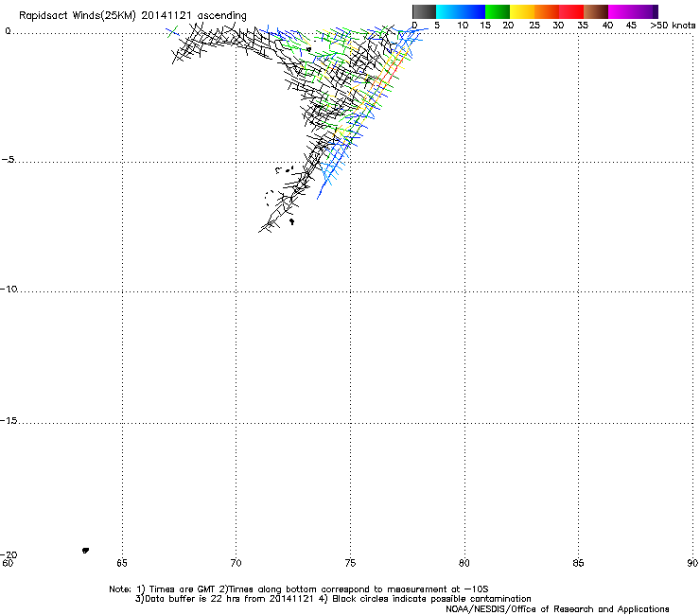The height and width of the screenshot is (615, 700).
Task: Click the yellow 20-25 knots color band
Action: click(522, 11)
